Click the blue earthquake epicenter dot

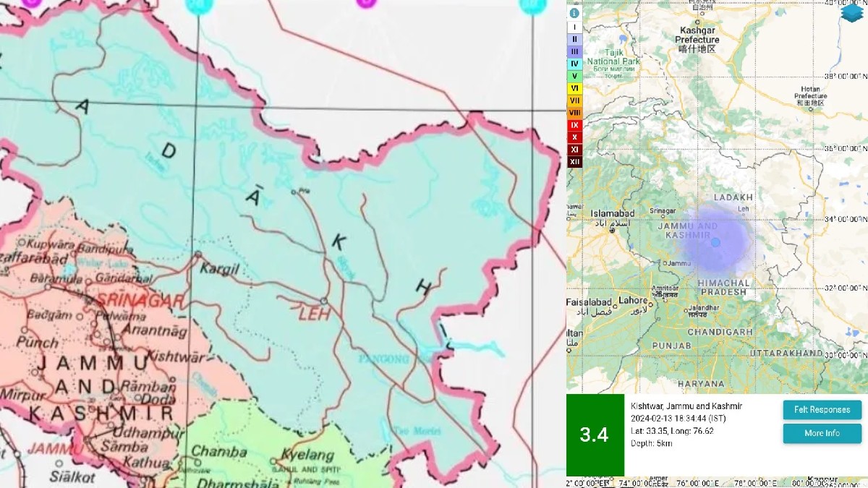coord(715,242)
